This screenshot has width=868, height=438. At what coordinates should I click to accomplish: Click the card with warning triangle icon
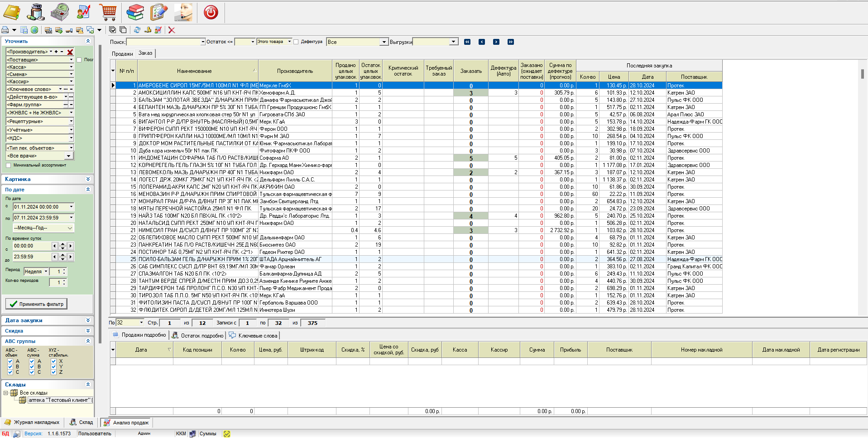click(x=80, y=30)
